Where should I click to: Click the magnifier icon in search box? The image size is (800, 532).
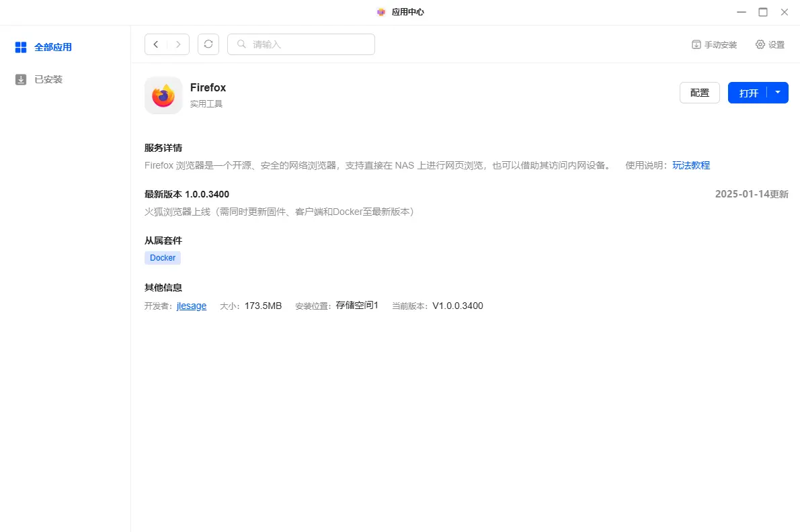click(x=241, y=44)
